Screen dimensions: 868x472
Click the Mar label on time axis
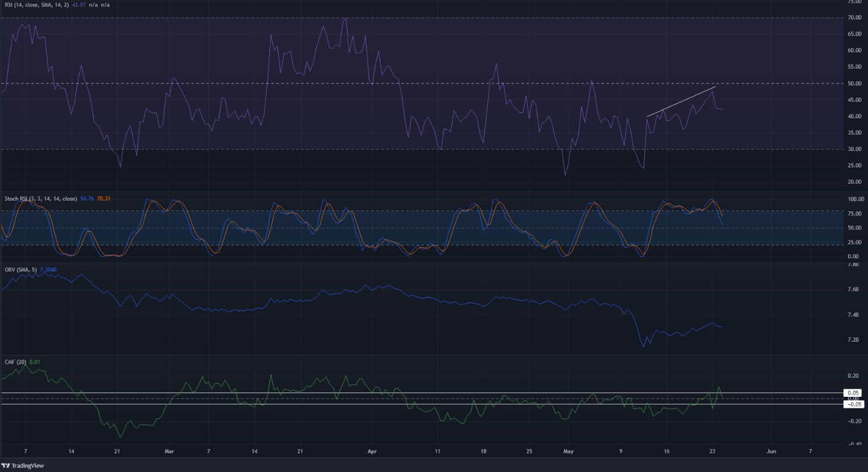169,451
